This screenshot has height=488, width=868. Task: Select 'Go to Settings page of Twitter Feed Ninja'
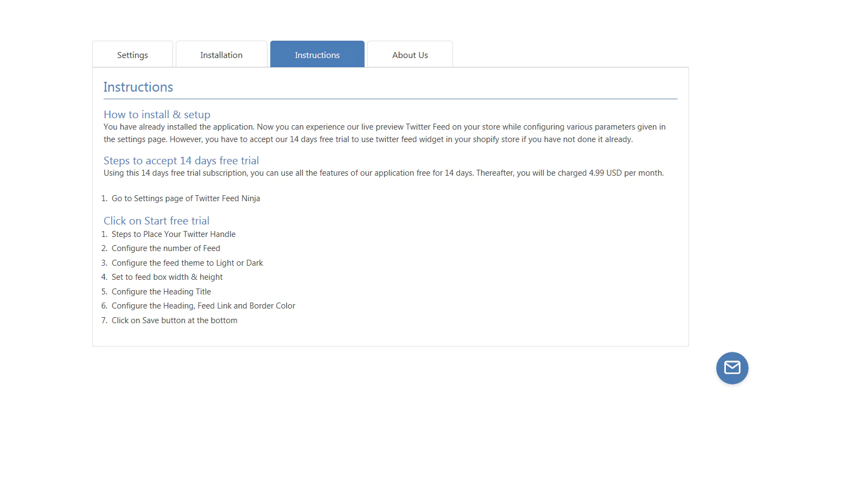tap(186, 198)
